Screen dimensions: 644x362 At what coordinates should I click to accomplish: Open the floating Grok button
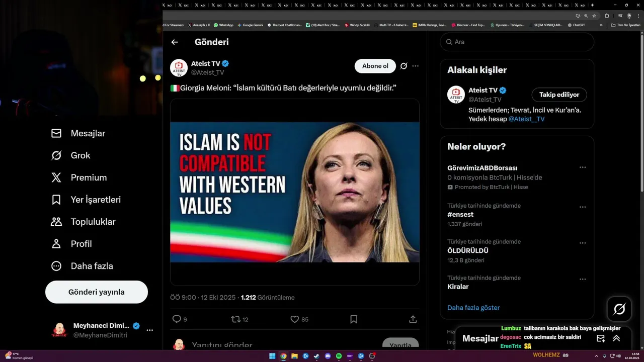(x=619, y=309)
